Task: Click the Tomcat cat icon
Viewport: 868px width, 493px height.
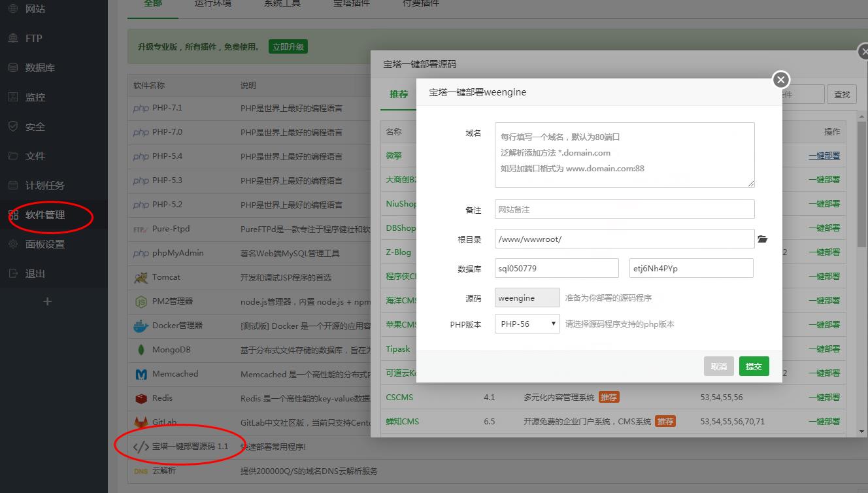Action: point(141,278)
